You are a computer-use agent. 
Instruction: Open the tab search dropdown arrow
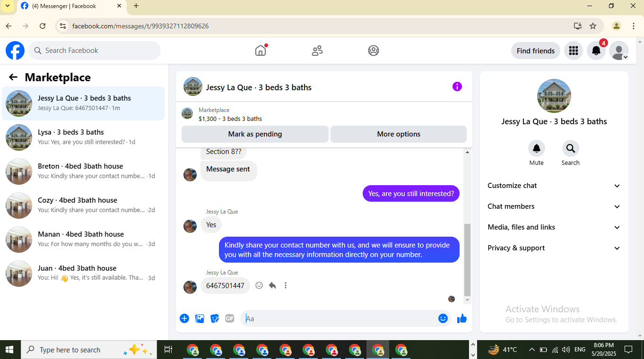coord(7,6)
